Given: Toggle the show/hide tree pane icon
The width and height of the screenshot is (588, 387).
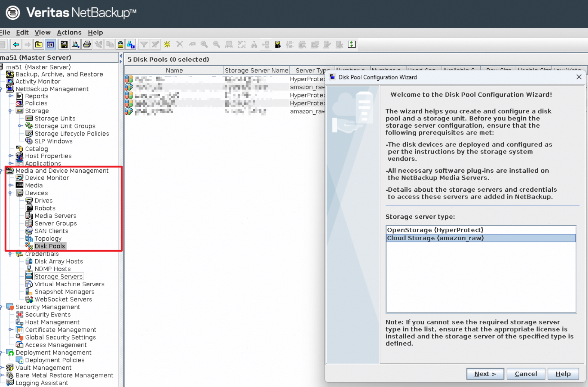Looking at the screenshot, I should (x=50, y=45).
